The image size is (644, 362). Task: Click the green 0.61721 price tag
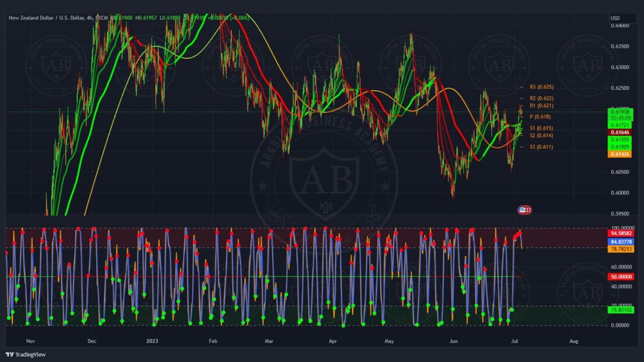coord(620,125)
